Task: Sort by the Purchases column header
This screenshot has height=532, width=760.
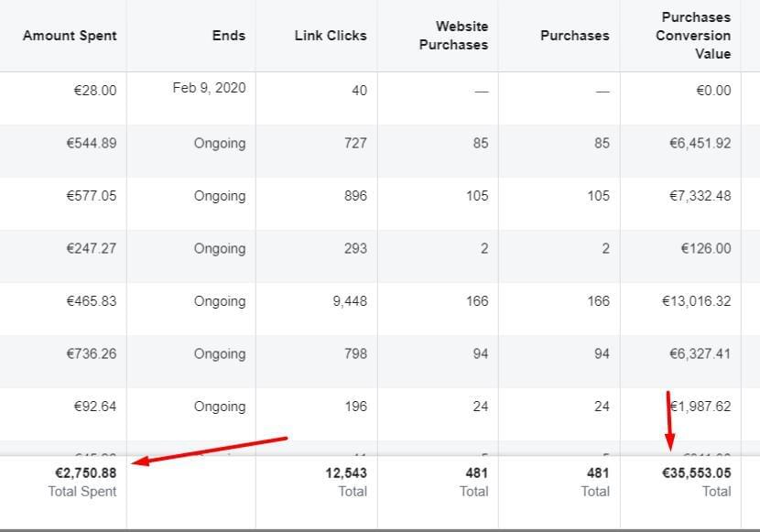Action: [574, 36]
